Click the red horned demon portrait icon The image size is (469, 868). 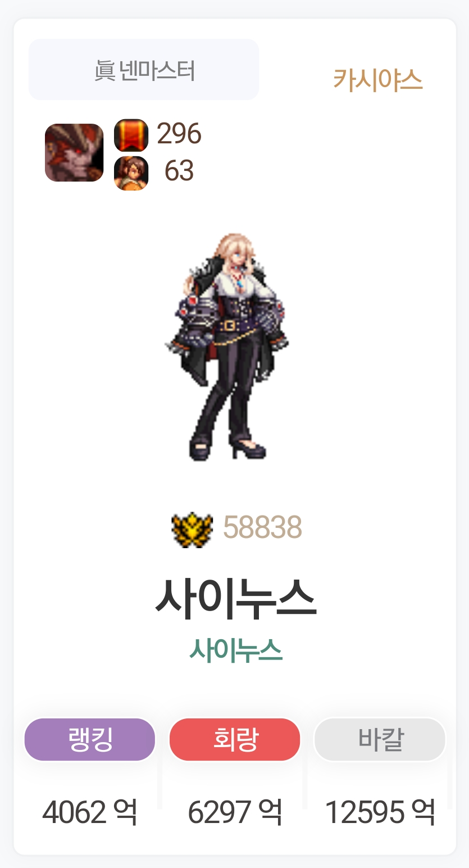pos(74,153)
